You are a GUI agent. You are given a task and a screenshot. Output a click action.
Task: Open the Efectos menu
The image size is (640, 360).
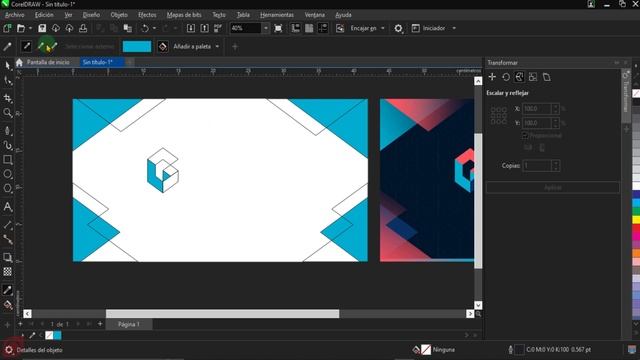pyautogui.click(x=147, y=15)
